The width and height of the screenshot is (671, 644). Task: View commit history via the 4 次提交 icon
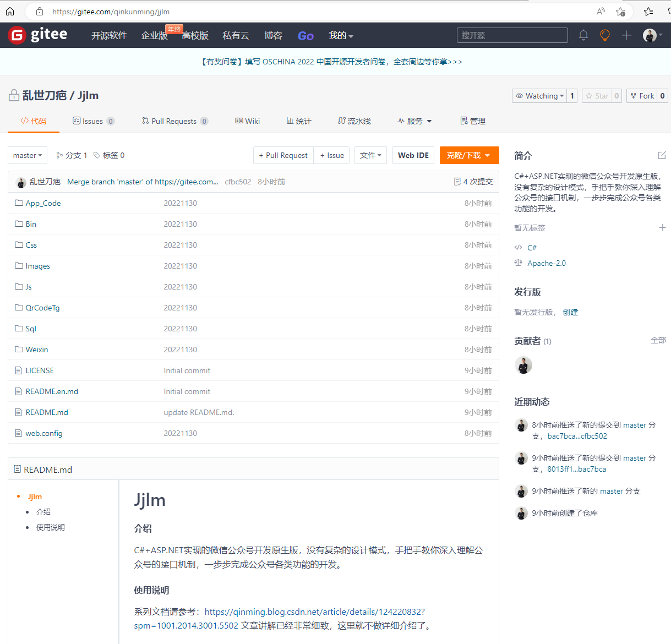tap(457, 181)
